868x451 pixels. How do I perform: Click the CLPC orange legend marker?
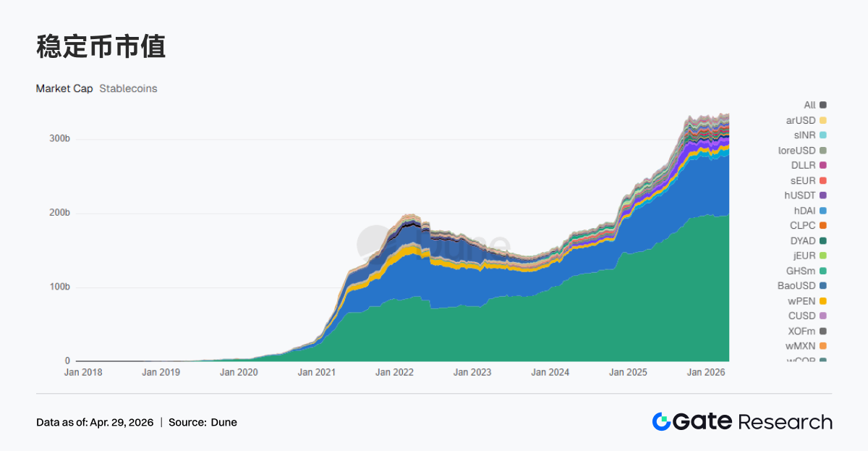pyautogui.click(x=823, y=226)
